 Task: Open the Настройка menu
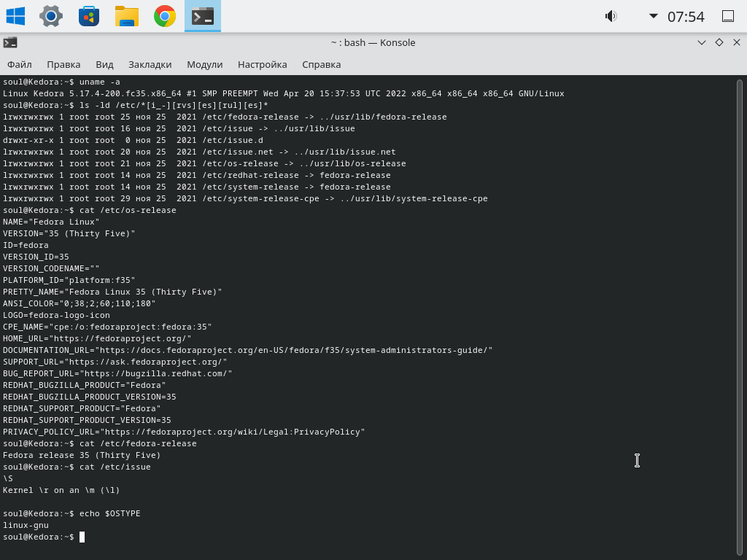click(263, 64)
